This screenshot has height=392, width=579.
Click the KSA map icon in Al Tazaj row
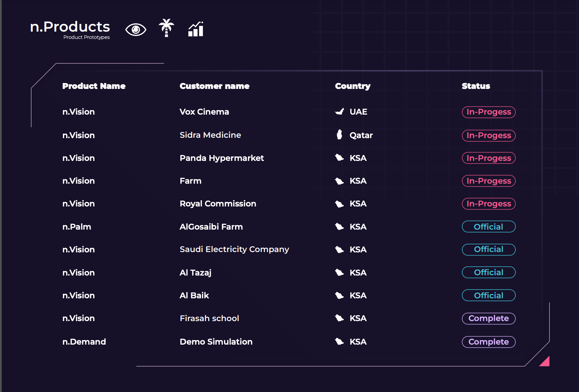point(340,273)
